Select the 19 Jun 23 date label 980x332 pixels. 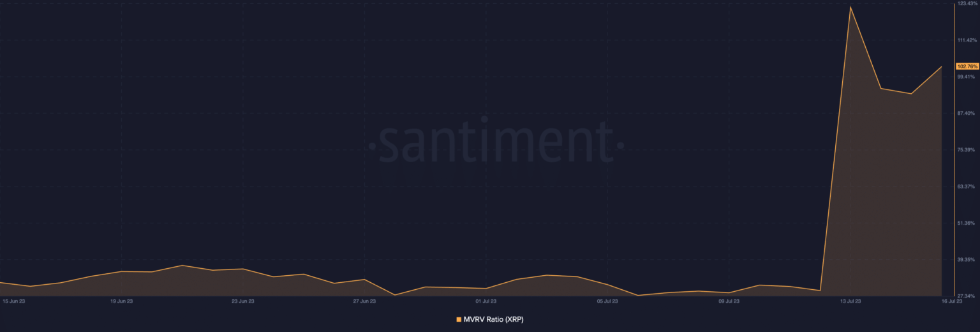pos(121,300)
